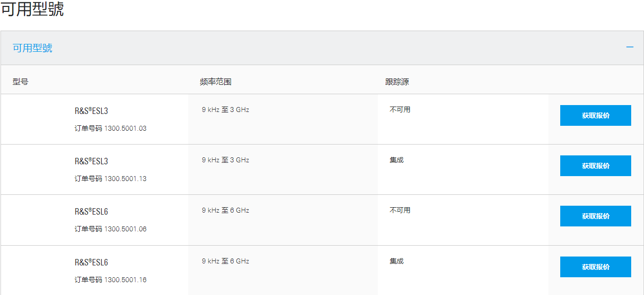Click first row's 9 kHz 至 3 GHz value

click(225, 110)
